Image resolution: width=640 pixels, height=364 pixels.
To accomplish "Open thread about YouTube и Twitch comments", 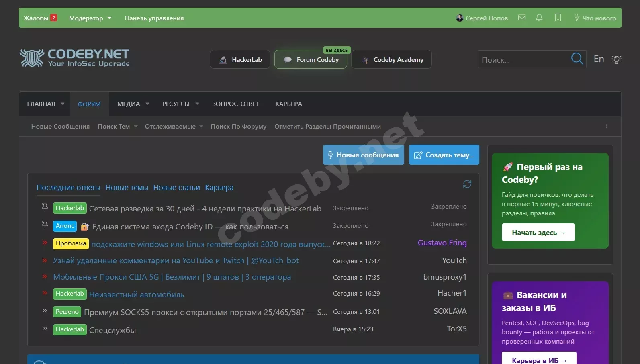I will pyautogui.click(x=176, y=260).
